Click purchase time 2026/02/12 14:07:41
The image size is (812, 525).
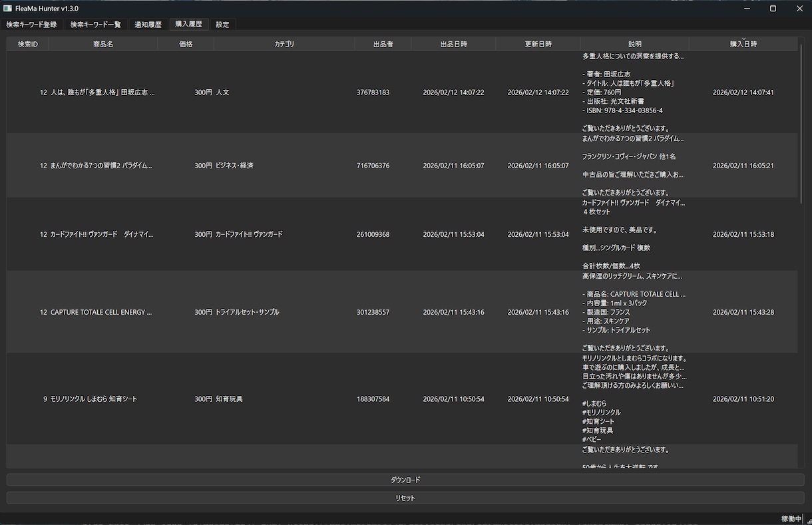tap(743, 92)
